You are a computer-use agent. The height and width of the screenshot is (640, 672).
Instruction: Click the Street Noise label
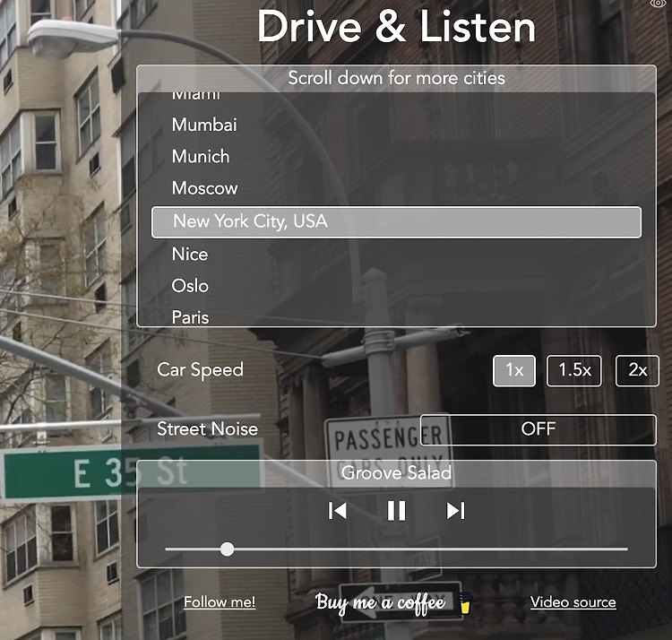click(208, 429)
